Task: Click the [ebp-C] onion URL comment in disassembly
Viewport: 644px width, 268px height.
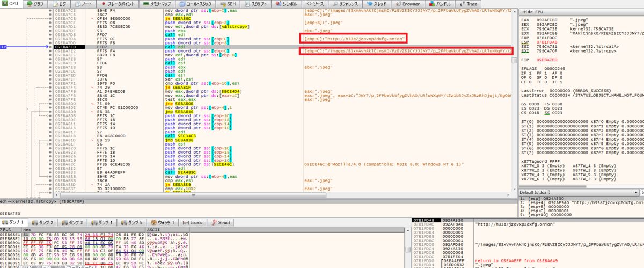Action: pyautogui.click(x=353, y=38)
